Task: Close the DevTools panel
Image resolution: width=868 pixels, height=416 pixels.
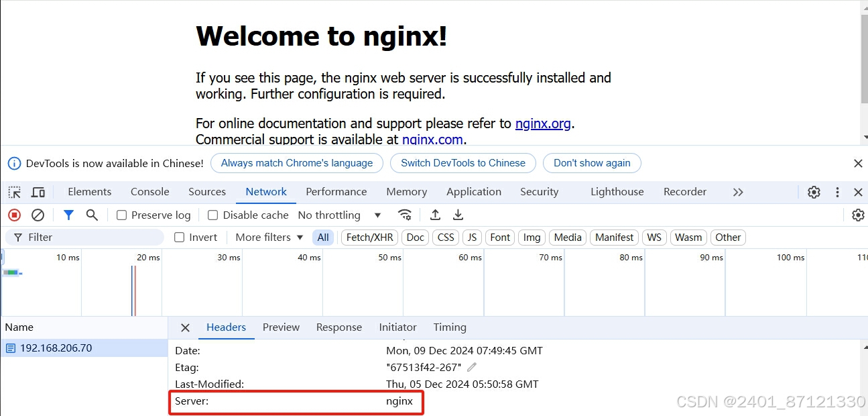Action: point(858,193)
